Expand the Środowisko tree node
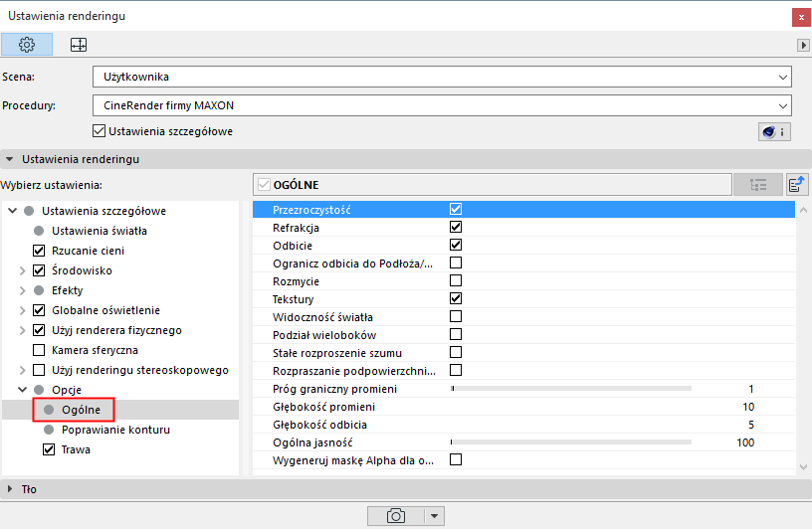Image resolution: width=812 pixels, height=529 pixels. tap(22, 270)
